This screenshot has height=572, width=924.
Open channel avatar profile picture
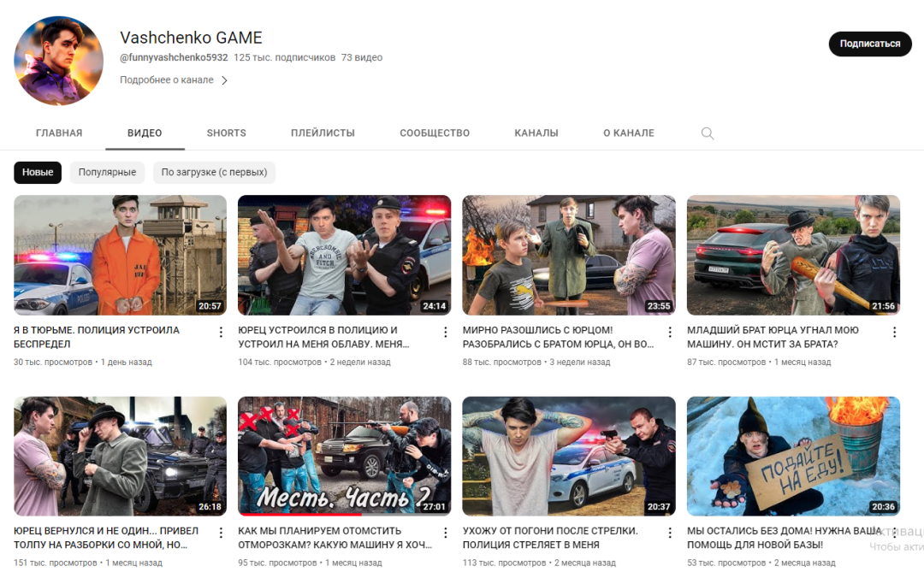tap(58, 61)
